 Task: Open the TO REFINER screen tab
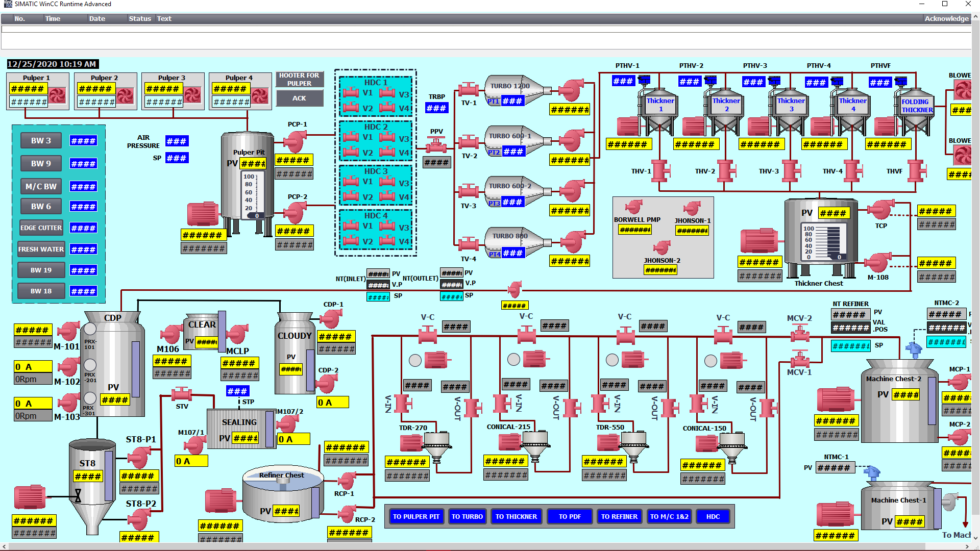(x=619, y=517)
